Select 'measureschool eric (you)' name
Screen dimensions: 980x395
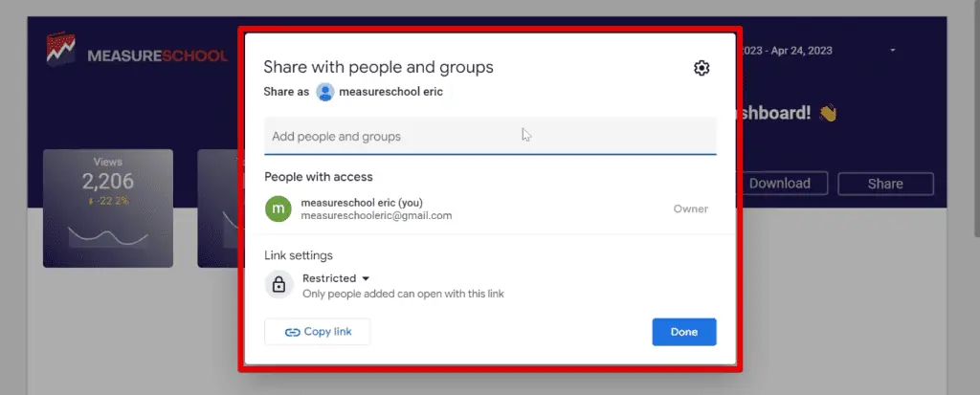point(362,203)
